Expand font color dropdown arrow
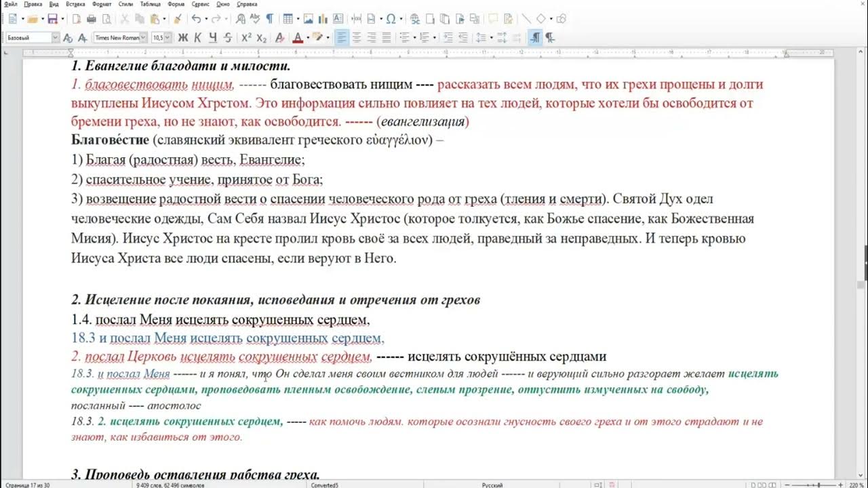Image resolution: width=868 pixels, height=488 pixels. click(308, 38)
